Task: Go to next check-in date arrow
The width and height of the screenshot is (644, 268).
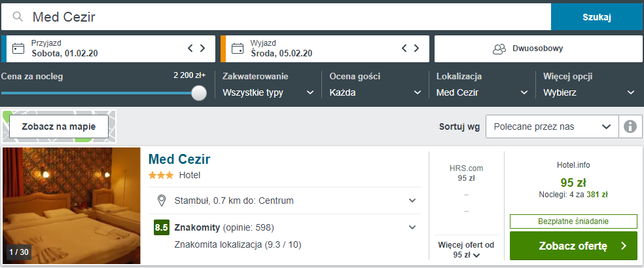Action: 203,48
